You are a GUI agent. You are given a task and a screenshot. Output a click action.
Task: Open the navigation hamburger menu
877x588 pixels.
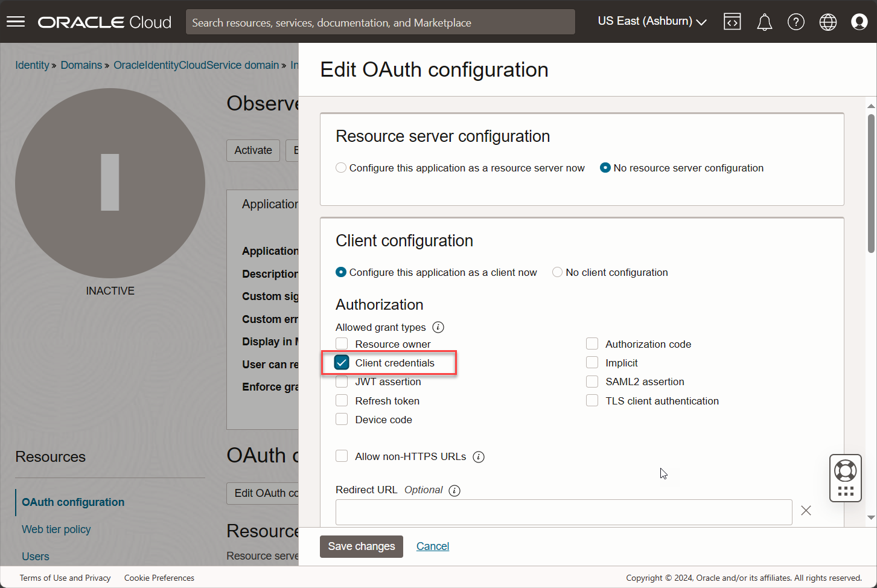[x=16, y=21]
